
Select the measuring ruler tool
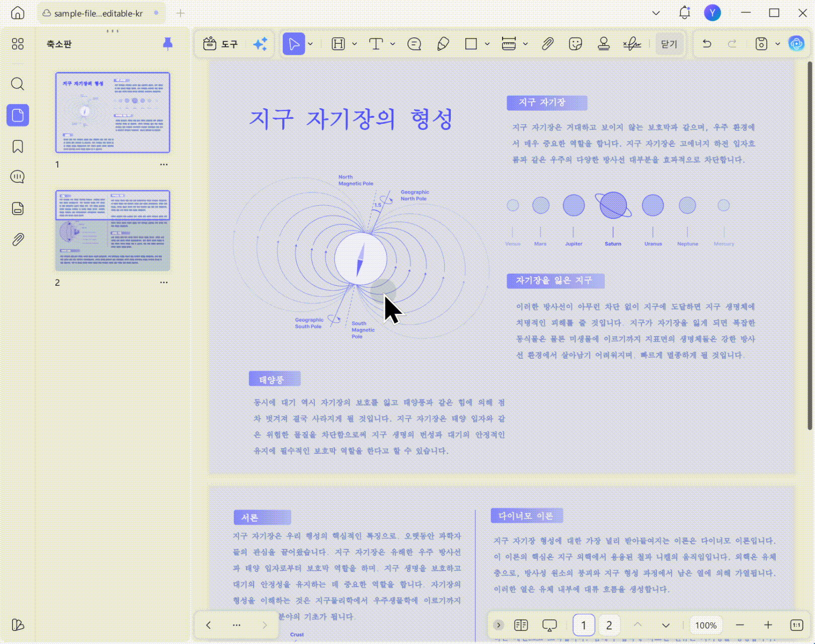click(x=509, y=44)
